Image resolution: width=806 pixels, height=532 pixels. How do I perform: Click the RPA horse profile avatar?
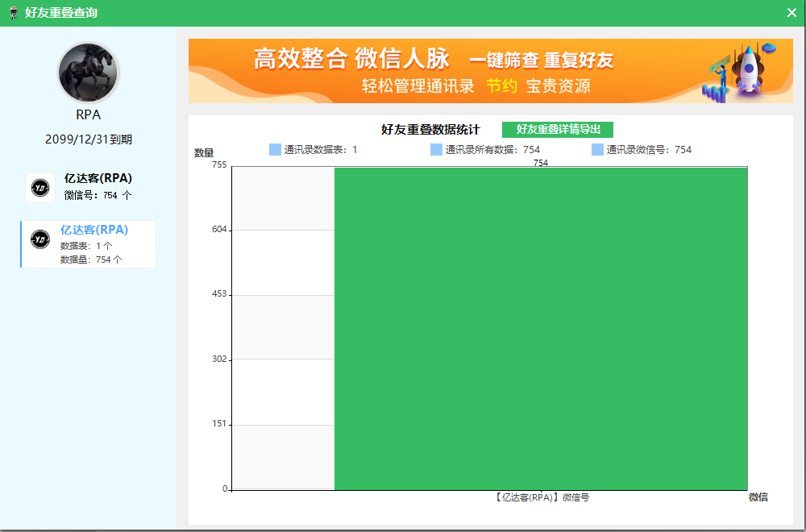point(89,73)
